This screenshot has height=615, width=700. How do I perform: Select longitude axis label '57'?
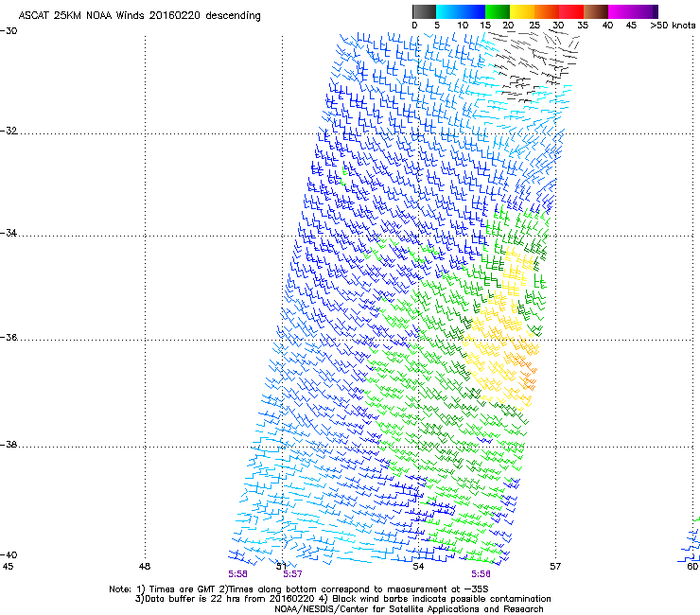tap(555, 567)
